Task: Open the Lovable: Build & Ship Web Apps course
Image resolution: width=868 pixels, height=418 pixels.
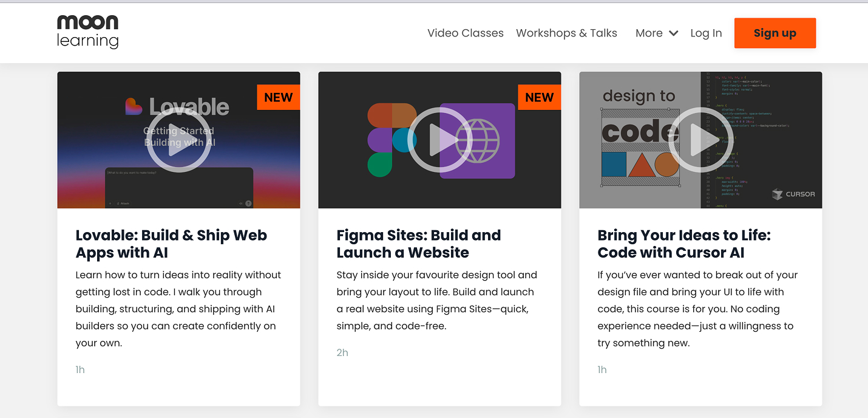Action: tap(172, 244)
